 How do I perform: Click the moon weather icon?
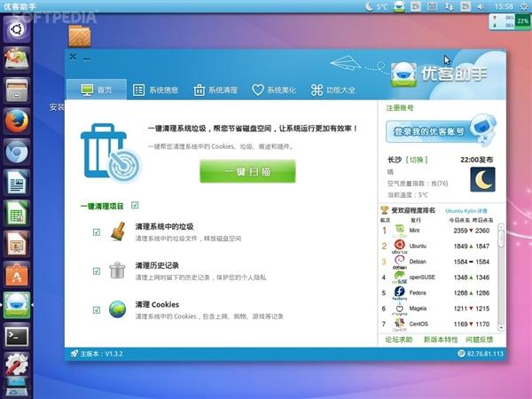482,179
